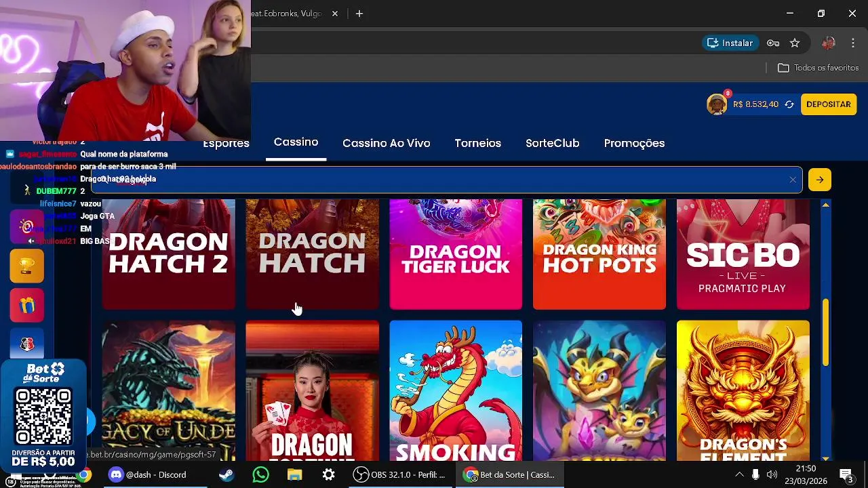The height and width of the screenshot is (488, 868).
Task: Open a new browser tab with plus
Action: click(x=359, y=14)
